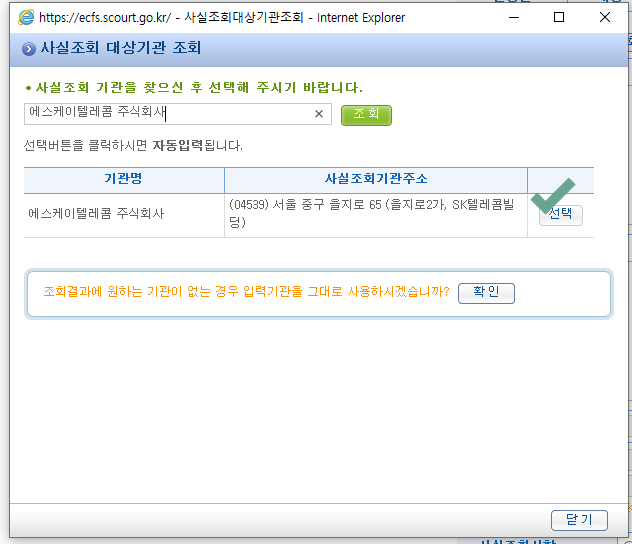Click the 확인 button to use the entered institution
Viewport: 632px width, 544px height.
(x=486, y=293)
